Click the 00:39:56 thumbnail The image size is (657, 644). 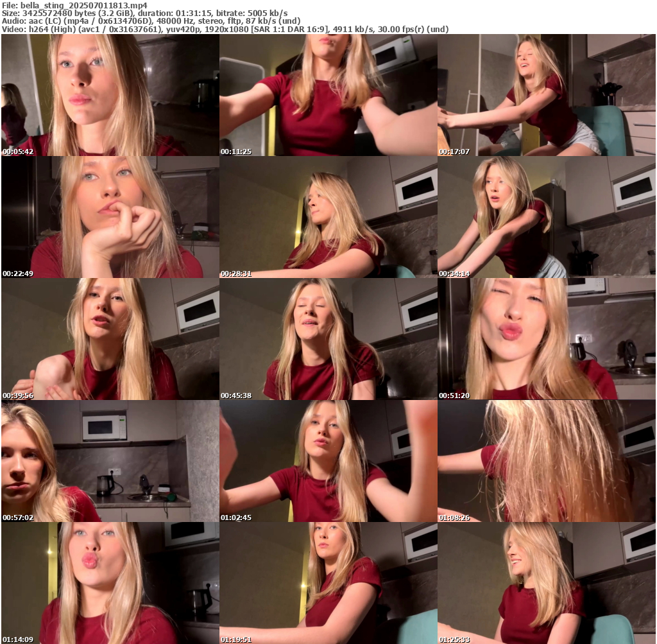(110, 339)
